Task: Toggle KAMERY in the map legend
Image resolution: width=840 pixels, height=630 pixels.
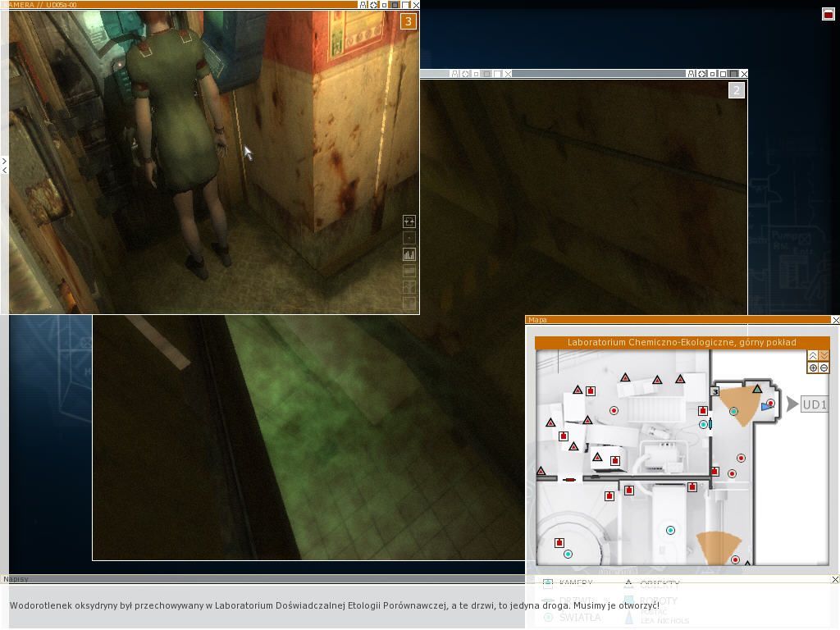Action: (568, 583)
